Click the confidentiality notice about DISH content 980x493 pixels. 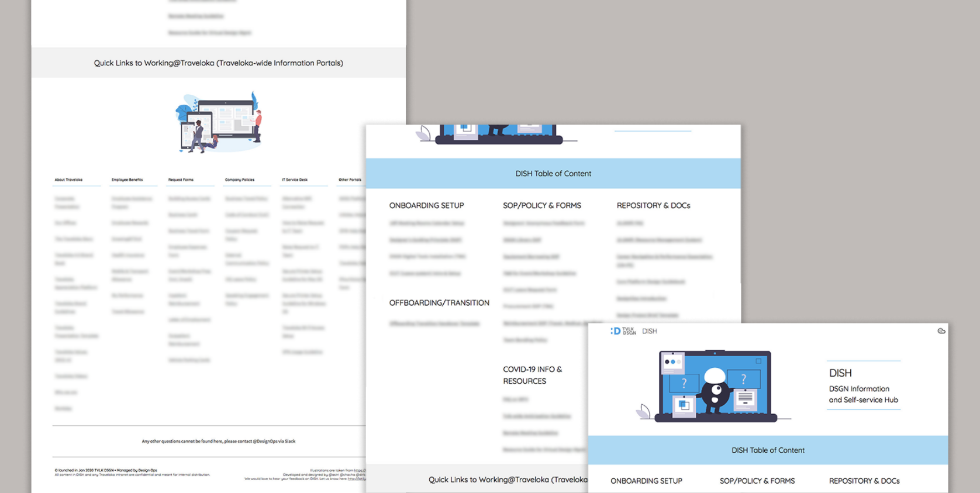point(132,475)
